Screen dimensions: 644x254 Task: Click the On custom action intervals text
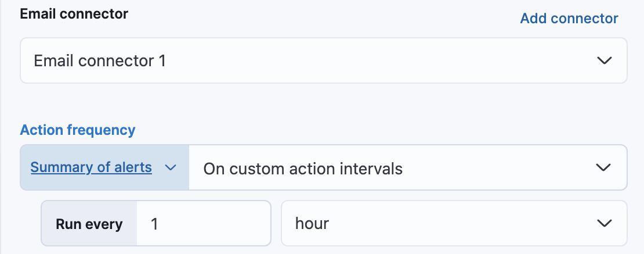pos(303,169)
